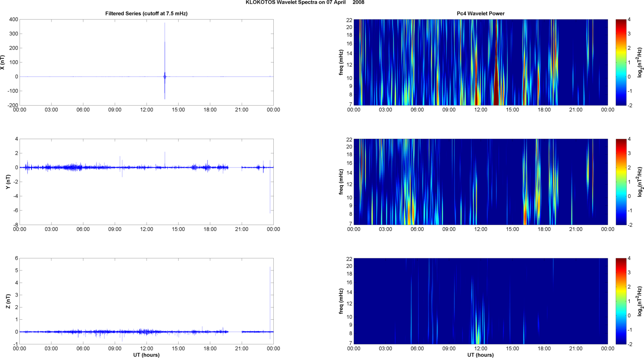This screenshot has width=644, height=358.
Task: Select the Z (nT) vertical axis label
Action: coord(8,301)
